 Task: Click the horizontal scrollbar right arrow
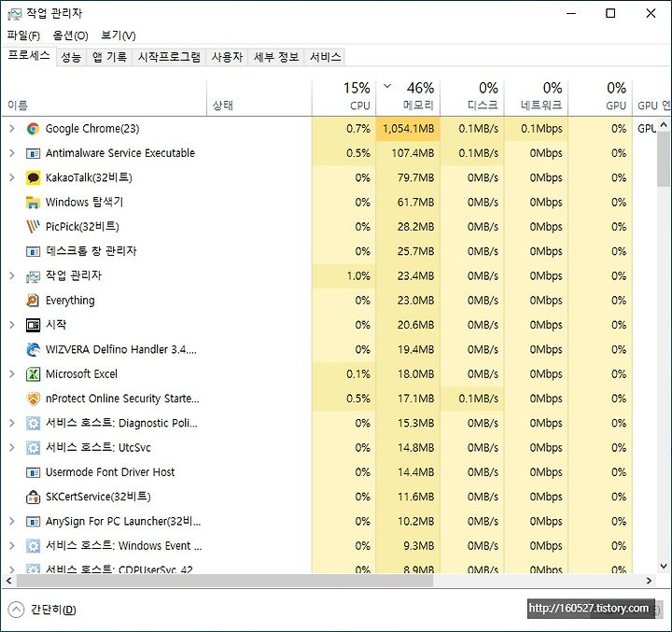[649, 581]
